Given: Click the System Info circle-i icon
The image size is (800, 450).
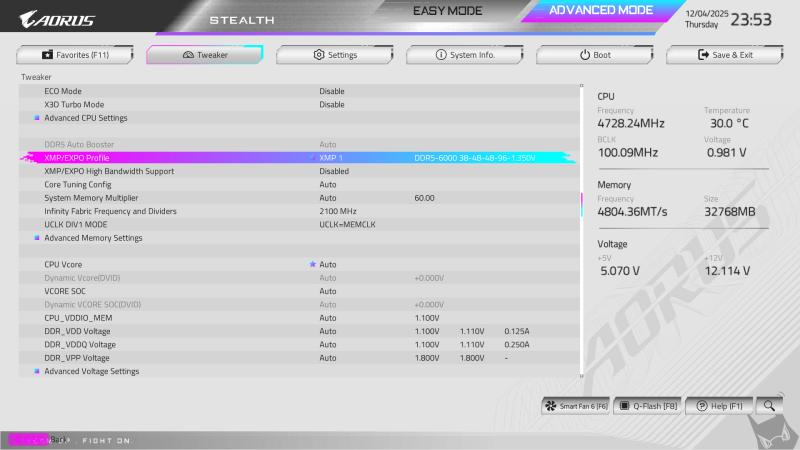Looking at the screenshot, I should (441, 54).
